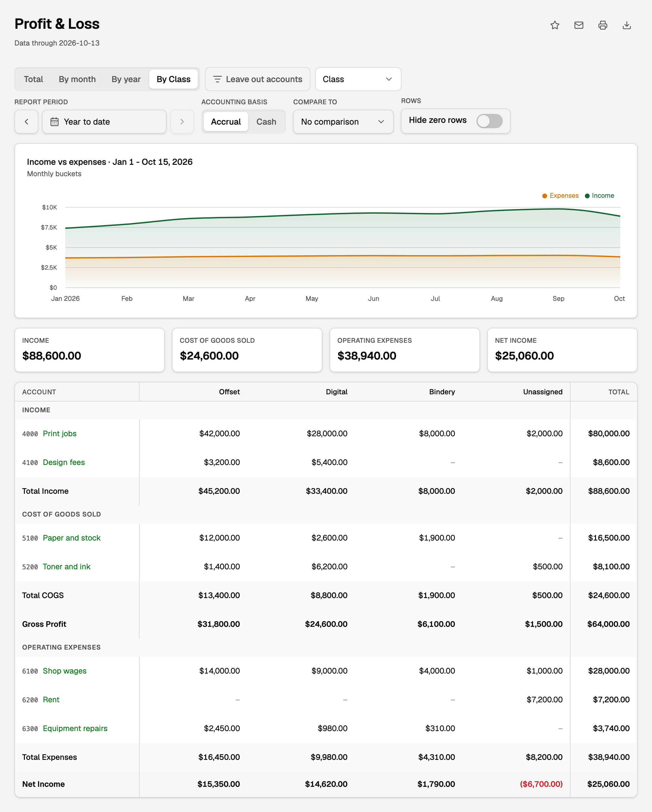Viewport: 652px width, 812px height.
Task: Open the Year to date period selector
Action: tap(104, 122)
